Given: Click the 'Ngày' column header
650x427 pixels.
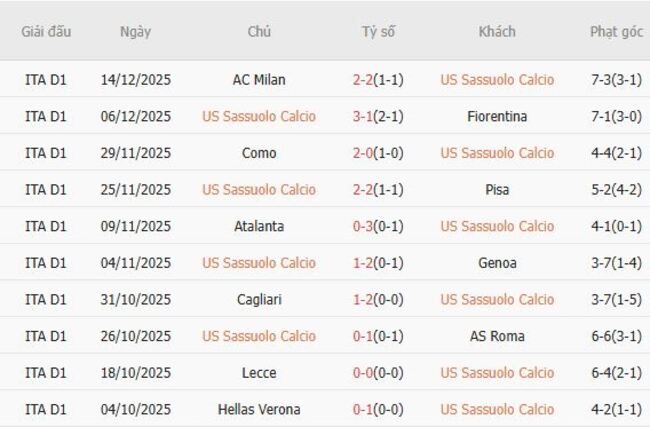Looking at the screenshot, I should click(135, 31).
